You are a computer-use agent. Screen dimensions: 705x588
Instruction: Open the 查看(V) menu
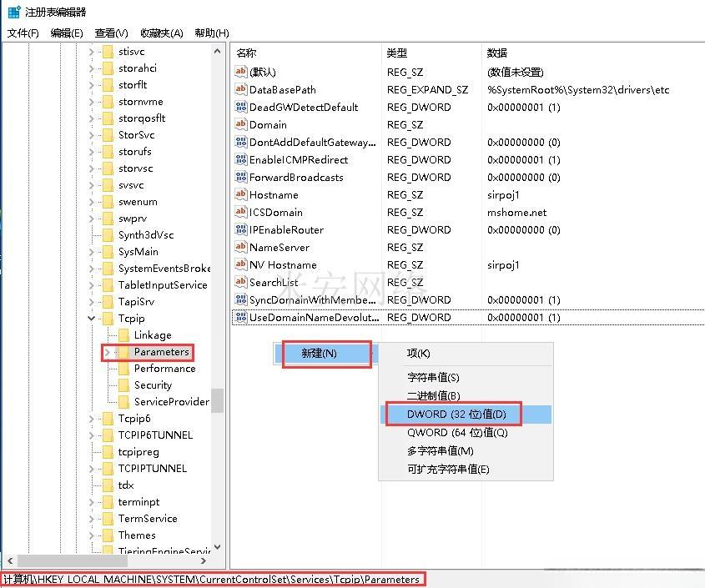[x=111, y=33]
